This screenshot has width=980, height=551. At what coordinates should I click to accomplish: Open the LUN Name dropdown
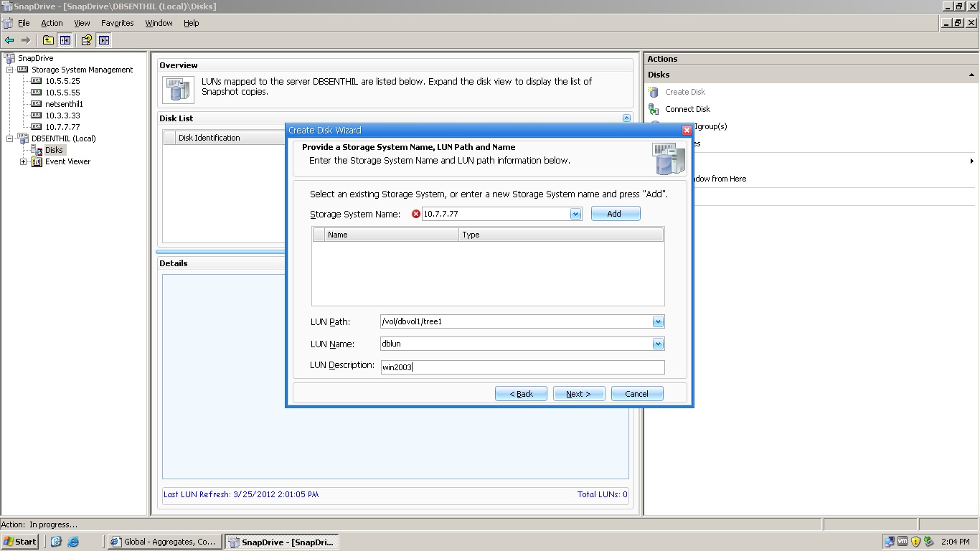point(657,344)
